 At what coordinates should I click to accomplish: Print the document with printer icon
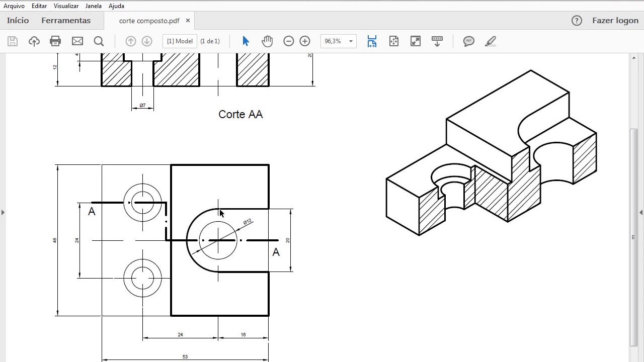pos(55,41)
